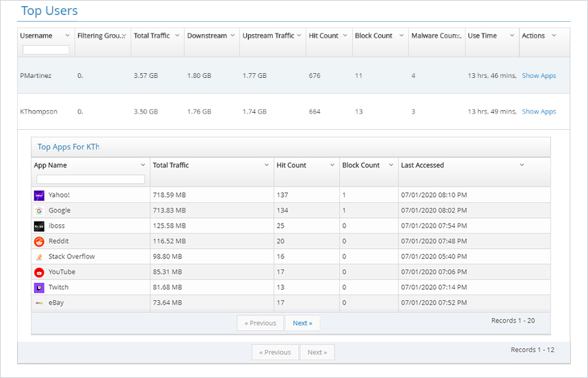
Task: Click the 3.57 GB total traffic cell
Action: [146, 75]
